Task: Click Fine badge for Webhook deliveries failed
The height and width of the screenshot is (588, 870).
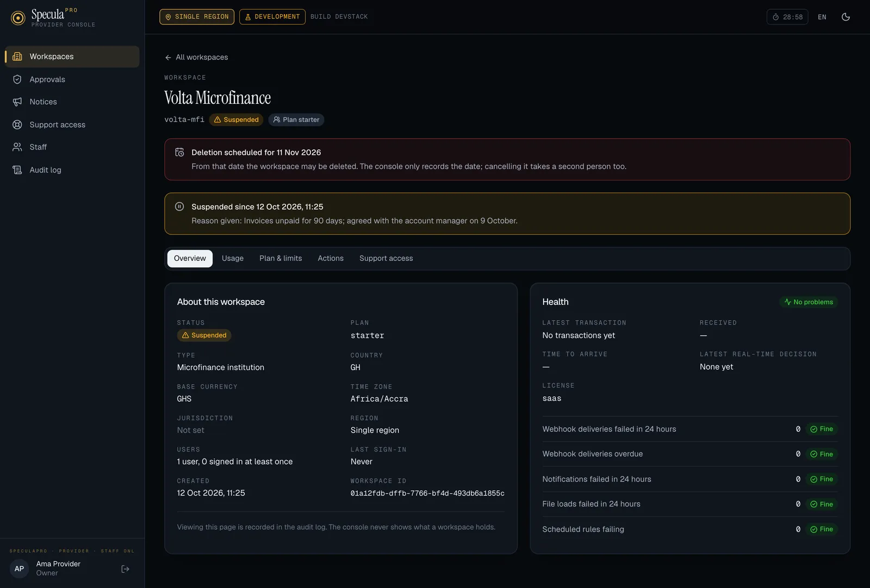Action: click(822, 429)
